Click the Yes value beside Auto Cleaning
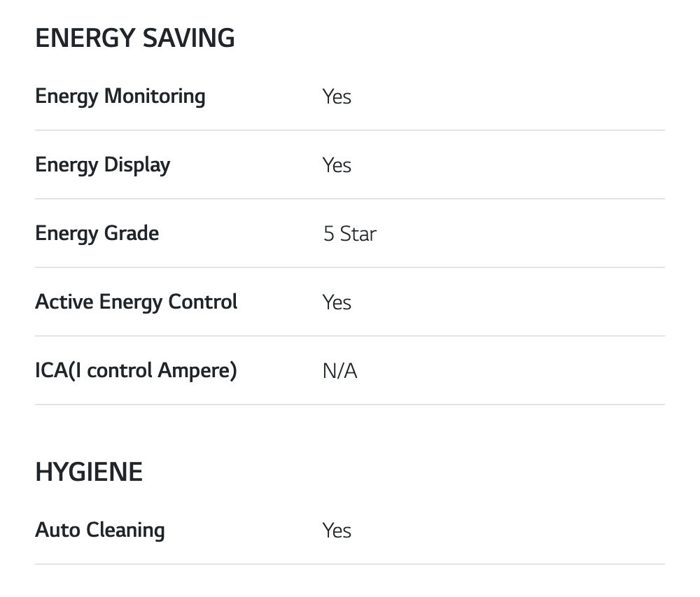This screenshot has width=700, height=597. (x=337, y=531)
